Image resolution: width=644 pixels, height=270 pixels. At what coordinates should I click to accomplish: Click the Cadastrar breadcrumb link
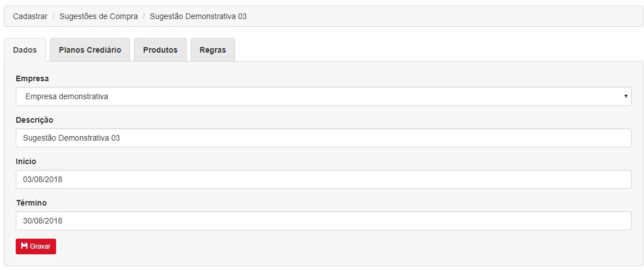(x=30, y=16)
